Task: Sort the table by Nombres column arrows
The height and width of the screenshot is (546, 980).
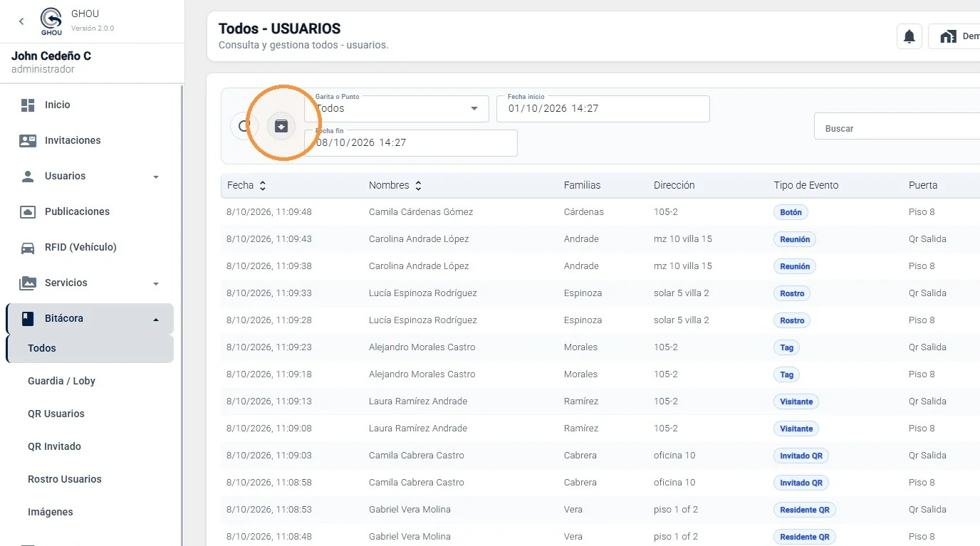Action: point(418,186)
